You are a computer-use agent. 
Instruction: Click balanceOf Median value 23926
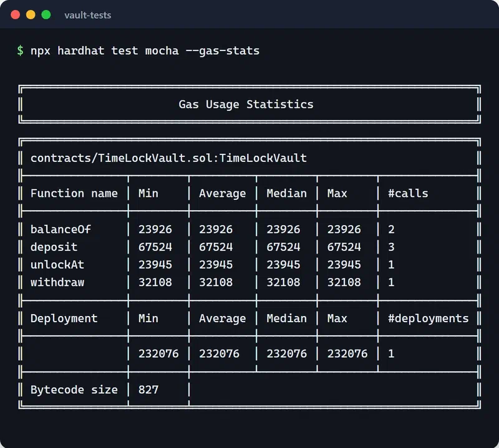(283, 229)
